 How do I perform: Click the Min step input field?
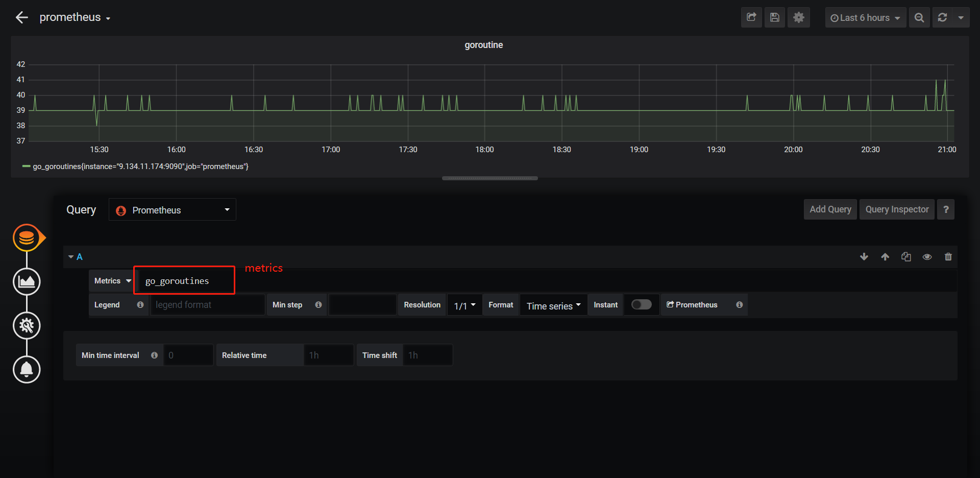(362, 305)
